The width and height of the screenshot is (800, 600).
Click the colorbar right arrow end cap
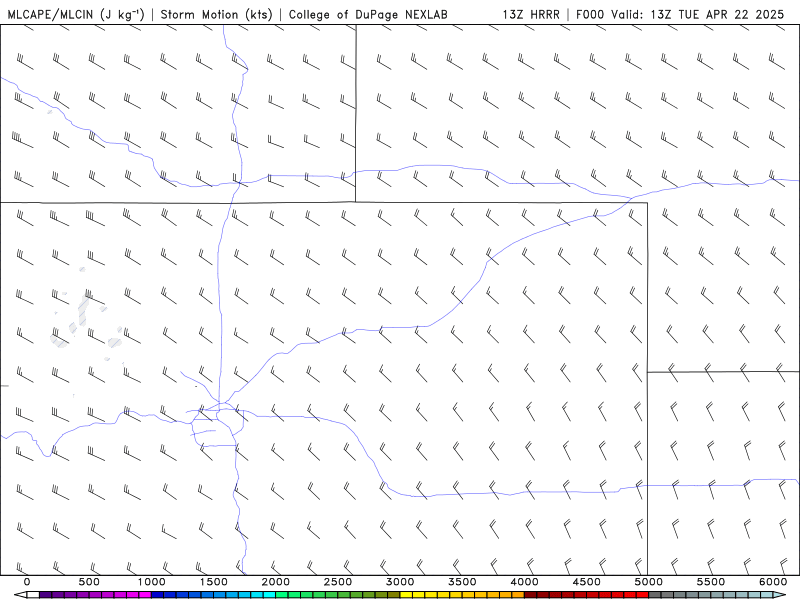[780, 595]
